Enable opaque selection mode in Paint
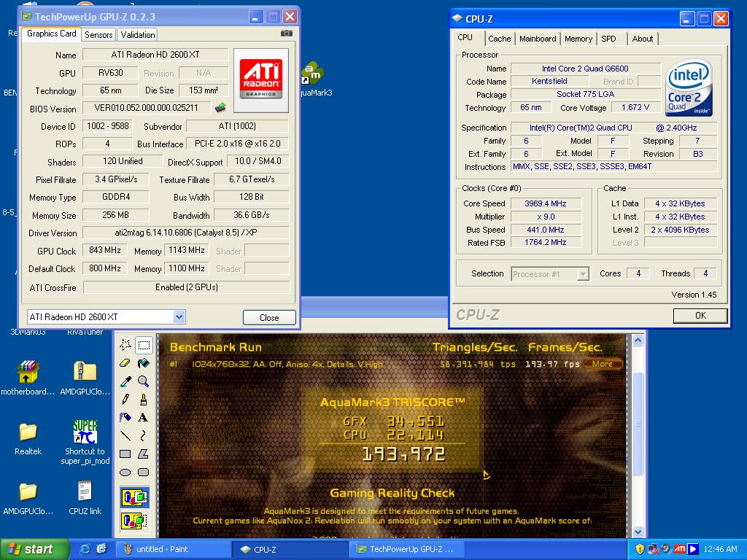Viewport: 747px width, 560px height. click(x=135, y=497)
